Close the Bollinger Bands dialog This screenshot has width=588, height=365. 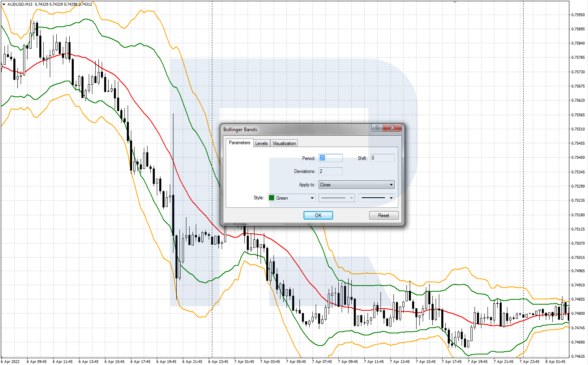point(392,128)
